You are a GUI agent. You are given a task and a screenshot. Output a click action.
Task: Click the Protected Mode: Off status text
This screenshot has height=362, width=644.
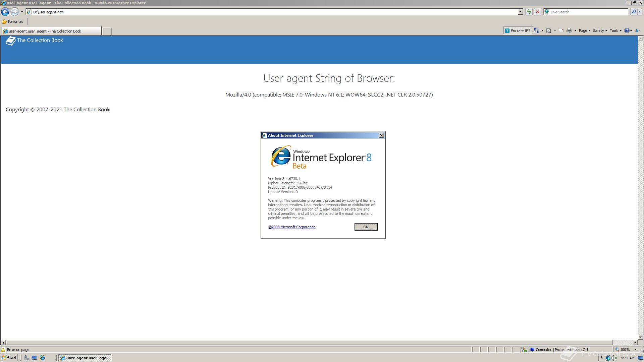(572, 350)
